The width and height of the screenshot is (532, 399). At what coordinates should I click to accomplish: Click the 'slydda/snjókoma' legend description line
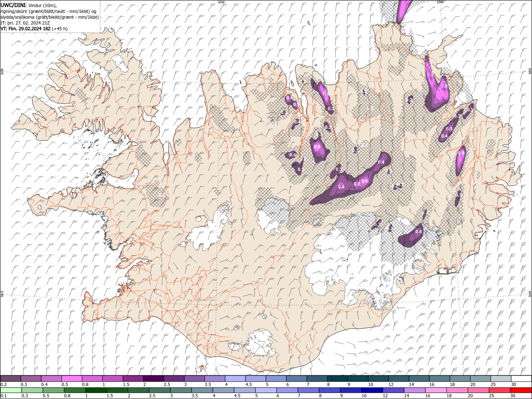tap(49, 17)
